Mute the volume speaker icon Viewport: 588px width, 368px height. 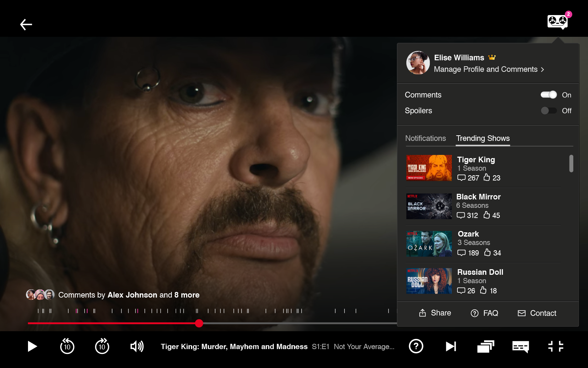pyautogui.click(x=137, y=347)
